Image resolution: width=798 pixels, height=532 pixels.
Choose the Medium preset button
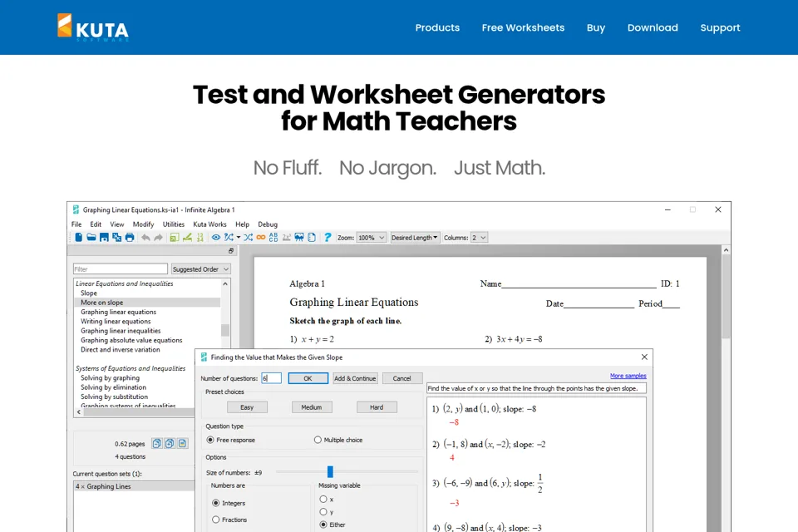(312, 407)
